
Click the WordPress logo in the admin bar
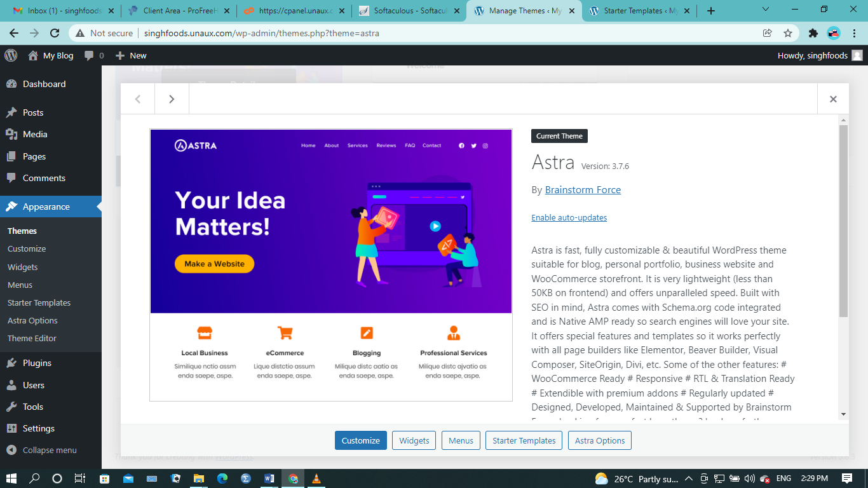coord(10,55)
